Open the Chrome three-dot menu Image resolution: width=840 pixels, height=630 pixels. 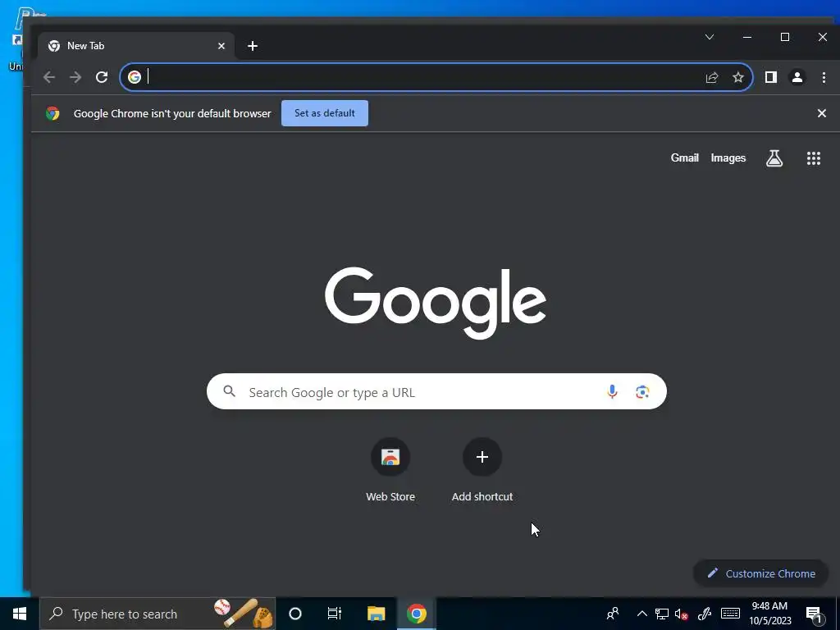(x=824, y=77)
